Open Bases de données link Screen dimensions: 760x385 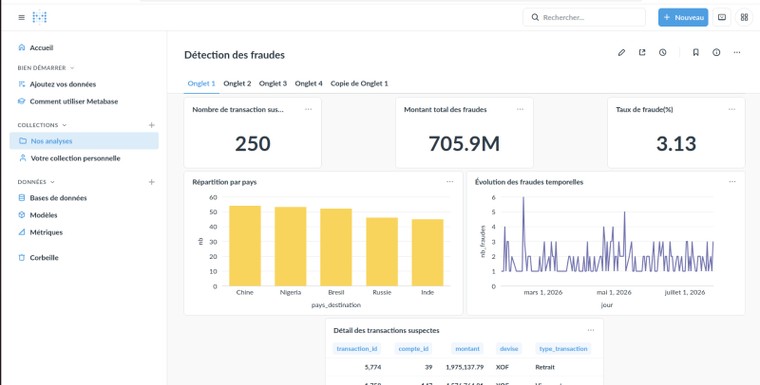click(58, 198)
